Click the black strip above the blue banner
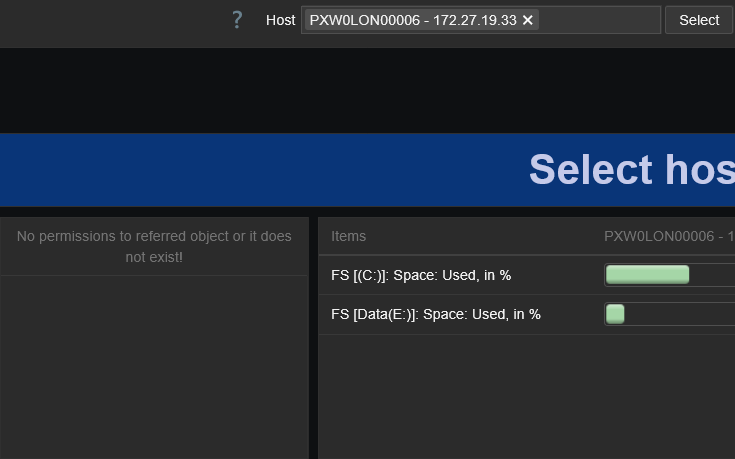The width and height of the screenshot is (735, 459). (367, 90)
